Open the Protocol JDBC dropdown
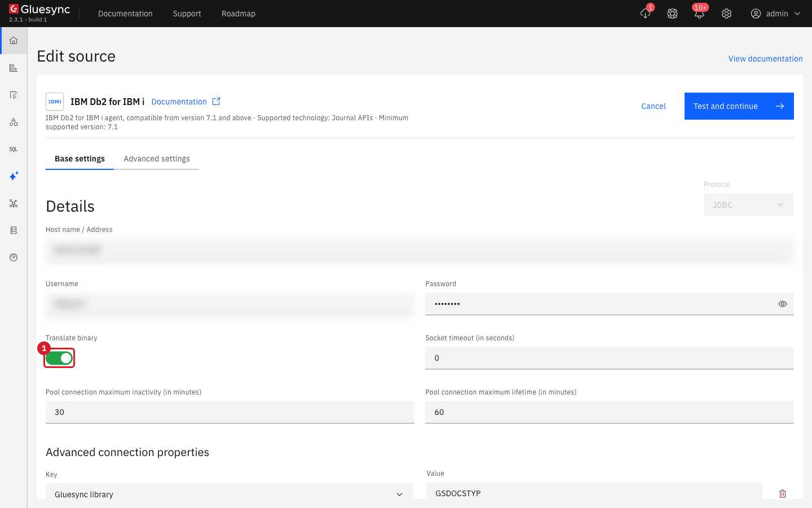The image size is (812, 508). point(749,205)
